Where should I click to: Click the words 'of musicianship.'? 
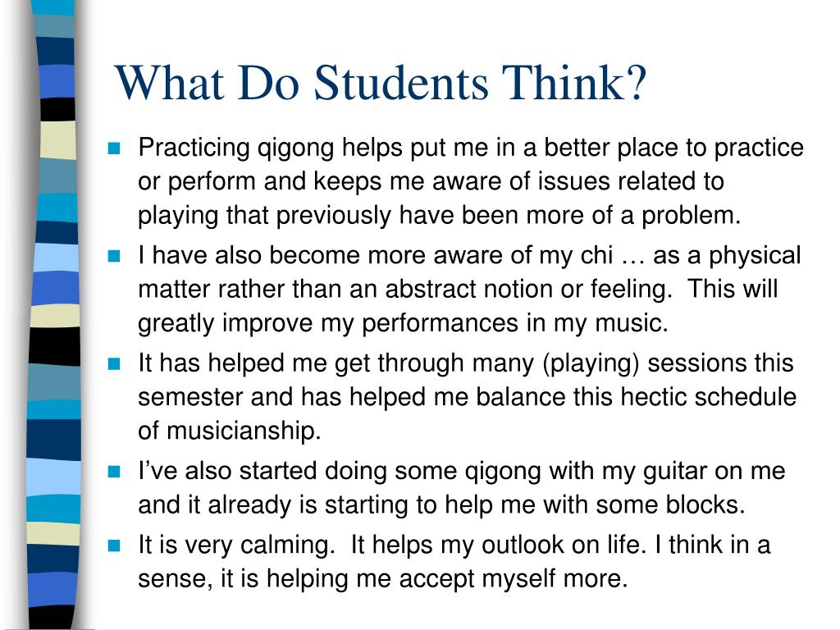click(x=230, y=430)
